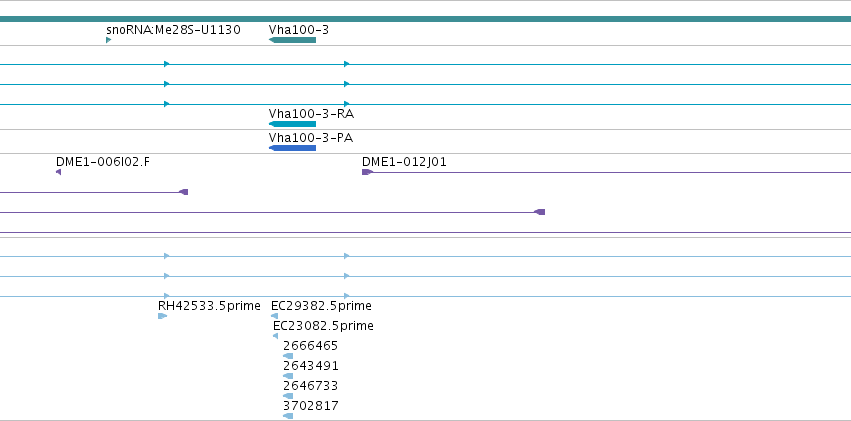Click the Vha100-3-RA label
Image resolution: width=851 pixels, height=421 pixels.
[312, 114]
